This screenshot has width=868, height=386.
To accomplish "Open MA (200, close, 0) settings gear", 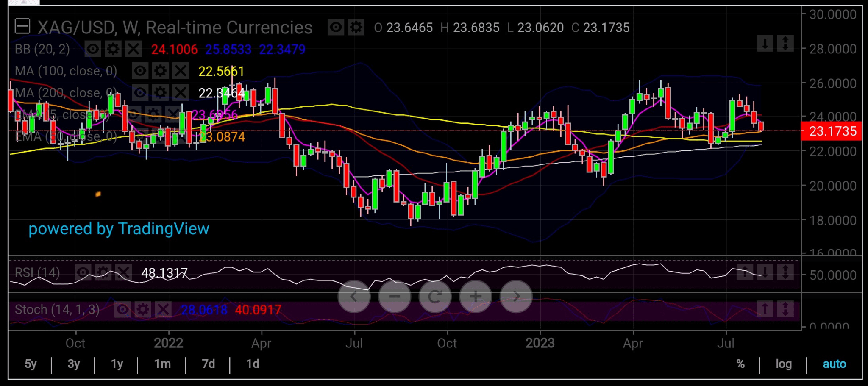I will click(x=160, y=92).
